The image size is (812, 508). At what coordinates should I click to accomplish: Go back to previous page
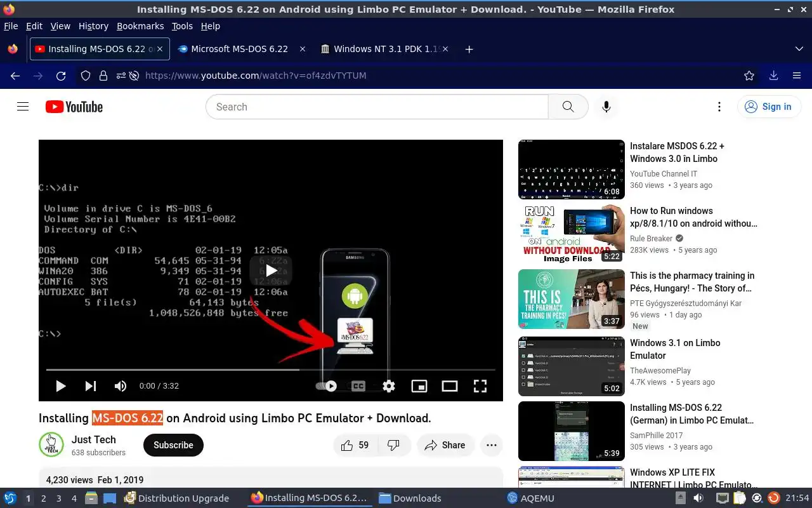pos(15,76)
